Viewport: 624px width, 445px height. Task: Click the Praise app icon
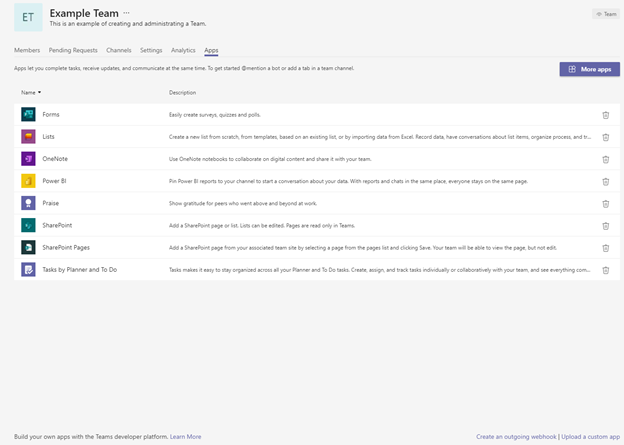28,203
